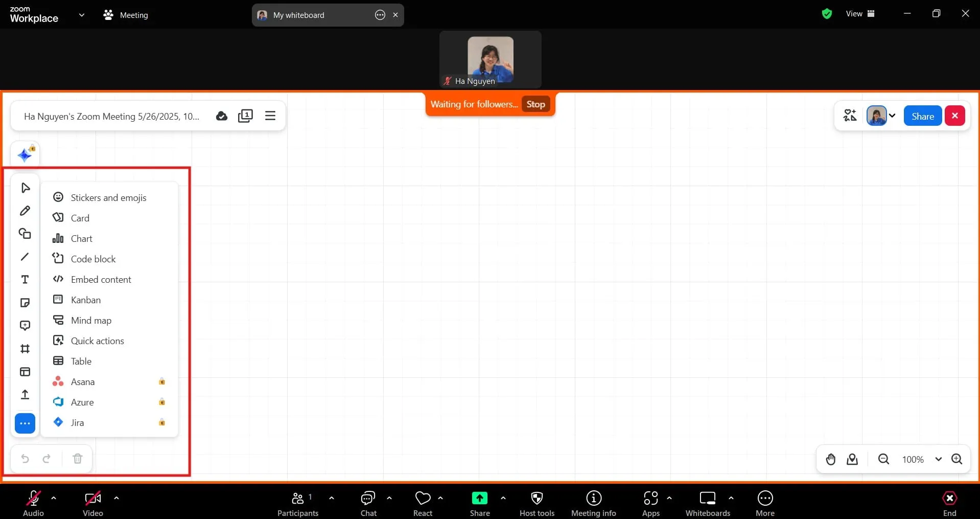Choose the text tool
The width and height of the screenshot is (980, 519).
point(25,280)
